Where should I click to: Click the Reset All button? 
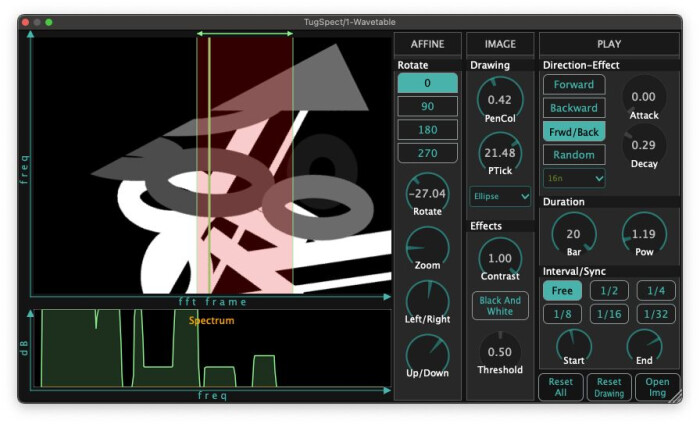pyautogui.click(x=561, y=387)
